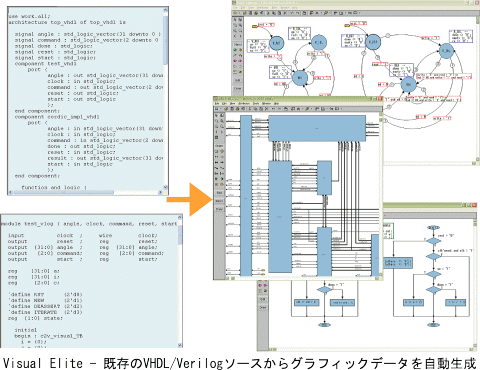
Task: Open the File menu in block diagram window
Action: point(217,103)
